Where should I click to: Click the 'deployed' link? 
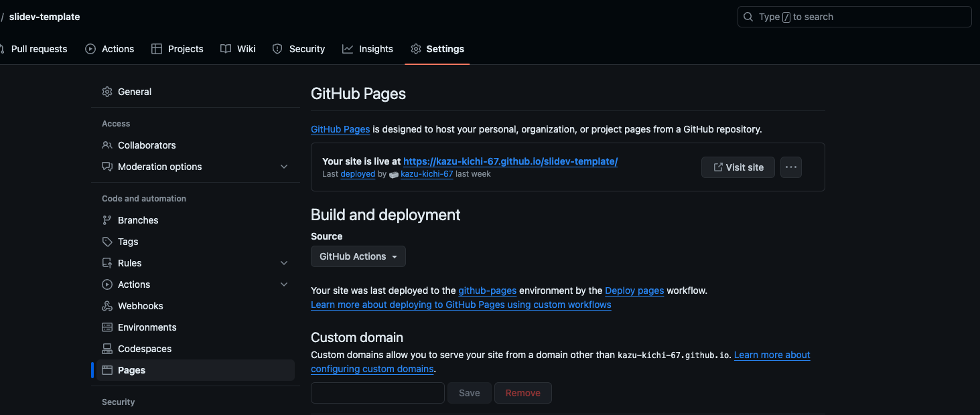pyautogui.click(x=358, y=174)
